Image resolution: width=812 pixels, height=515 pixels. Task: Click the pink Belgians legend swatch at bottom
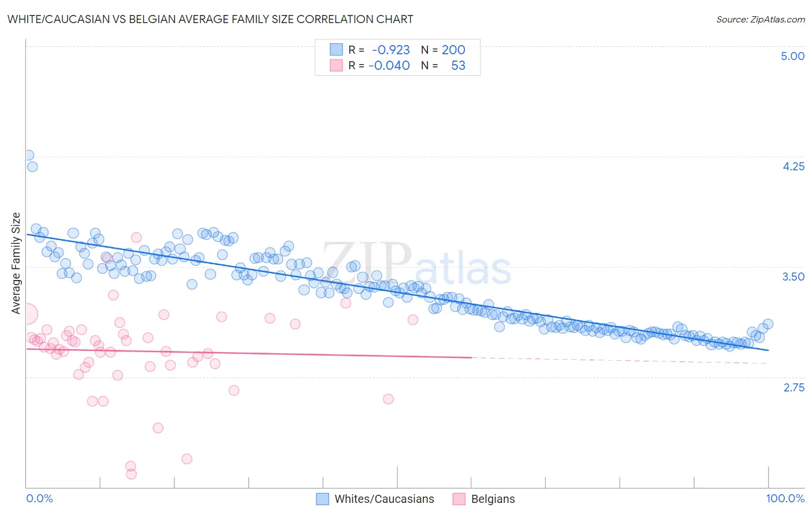(x=459, y=499)
